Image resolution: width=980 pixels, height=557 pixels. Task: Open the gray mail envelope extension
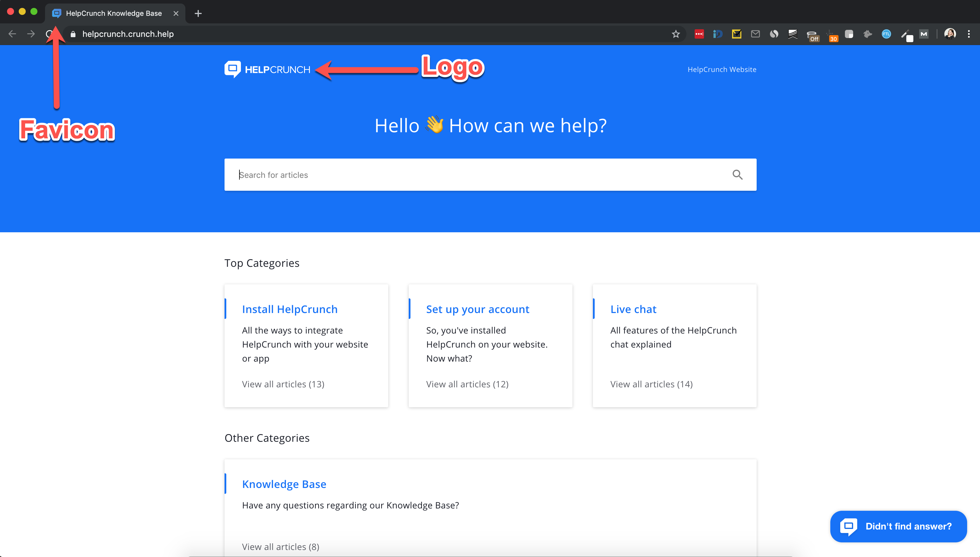click(x=755, y=34)
